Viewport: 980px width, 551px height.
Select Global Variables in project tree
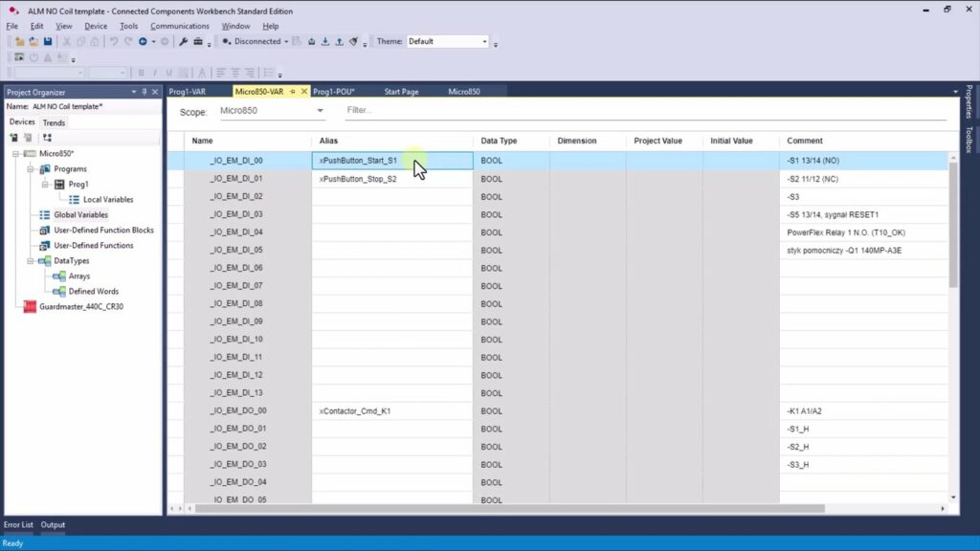[x=80, y=215]
